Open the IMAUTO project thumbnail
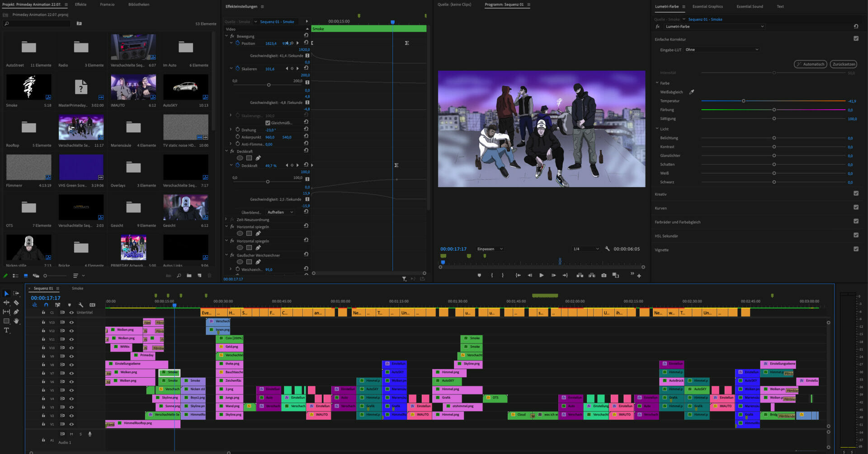This screenshot has height=454, width=868. click(133, 87)
